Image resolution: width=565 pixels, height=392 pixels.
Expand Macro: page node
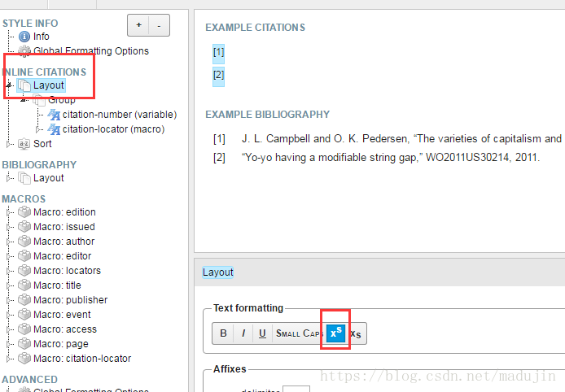[9, 344]
